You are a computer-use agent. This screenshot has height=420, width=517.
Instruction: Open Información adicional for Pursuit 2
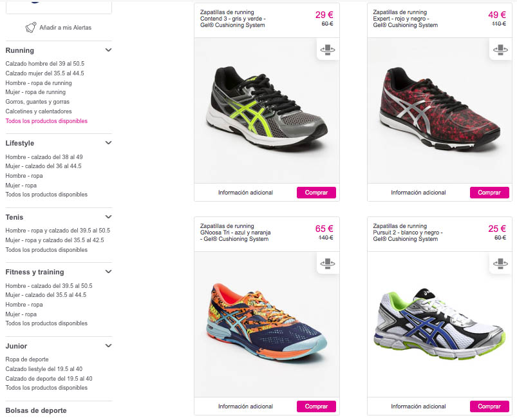[x=418, y=406]
